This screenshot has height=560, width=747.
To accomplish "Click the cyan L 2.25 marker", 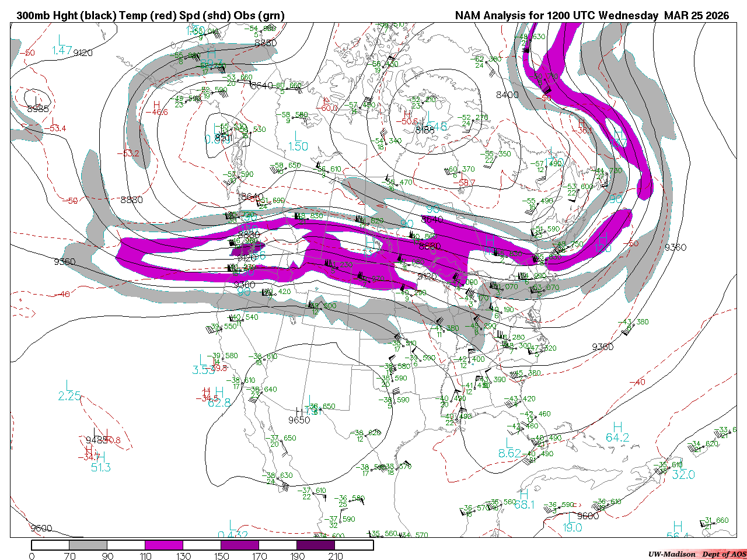I will (x=69, y=391).
